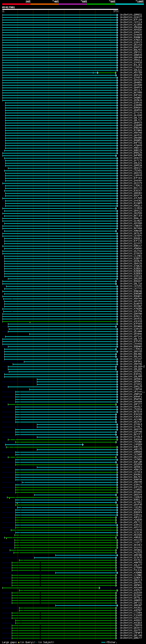Select hit UniRef100_B3H762
Viewport: 146px width, 644px height.
point(131,374)
